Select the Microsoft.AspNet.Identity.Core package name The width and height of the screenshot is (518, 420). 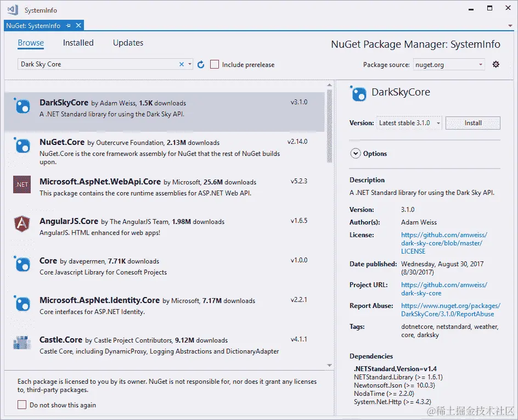click(x=99, y=300)
